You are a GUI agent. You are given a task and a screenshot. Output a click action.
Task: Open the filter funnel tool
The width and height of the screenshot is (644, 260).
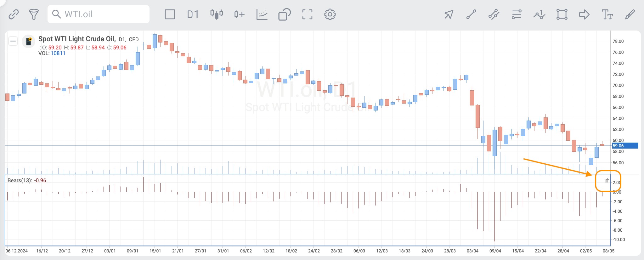coord(34,14)
